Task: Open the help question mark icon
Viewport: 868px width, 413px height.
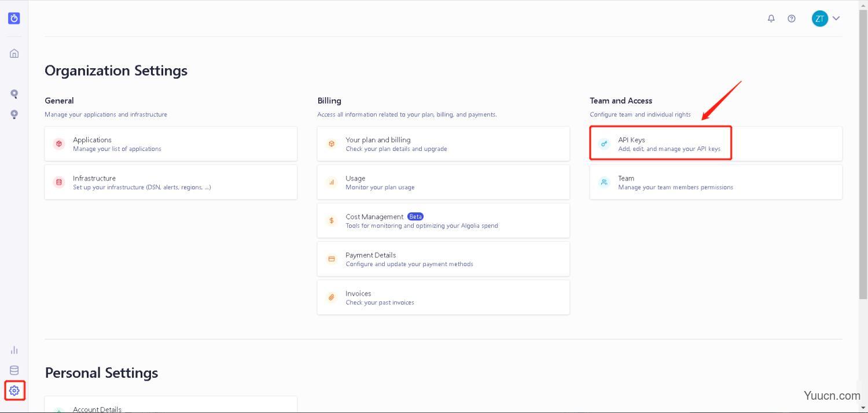Action: (x=792, y=19)
